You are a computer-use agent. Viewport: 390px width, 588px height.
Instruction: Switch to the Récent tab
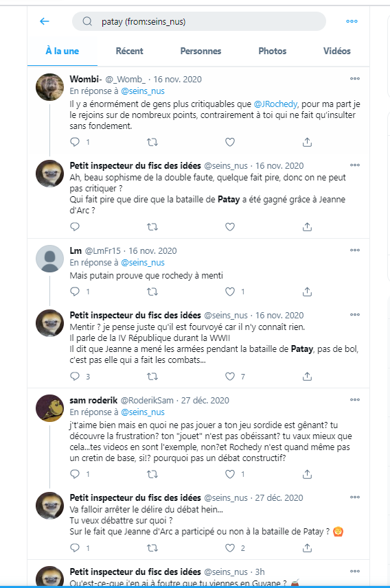pos(130,51)
